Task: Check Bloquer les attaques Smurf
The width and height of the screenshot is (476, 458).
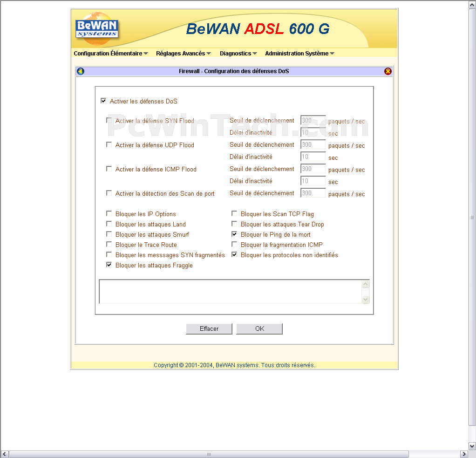Action: pyautogui.click(x=109, y=234)
